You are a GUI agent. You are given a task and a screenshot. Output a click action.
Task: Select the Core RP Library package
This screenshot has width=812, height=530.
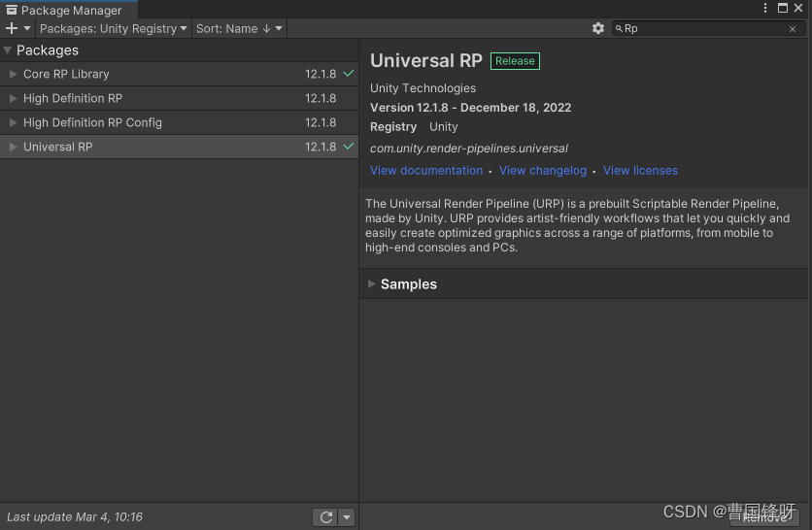179,74
